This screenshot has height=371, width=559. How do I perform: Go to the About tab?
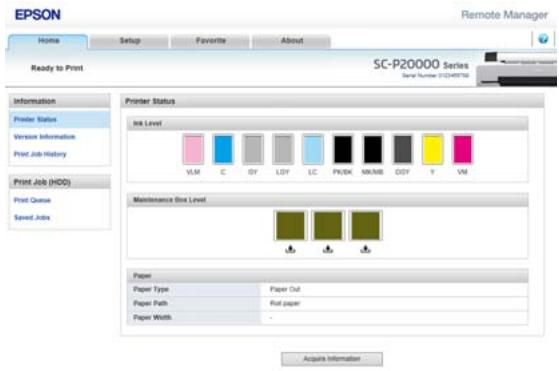pos(292,41)
